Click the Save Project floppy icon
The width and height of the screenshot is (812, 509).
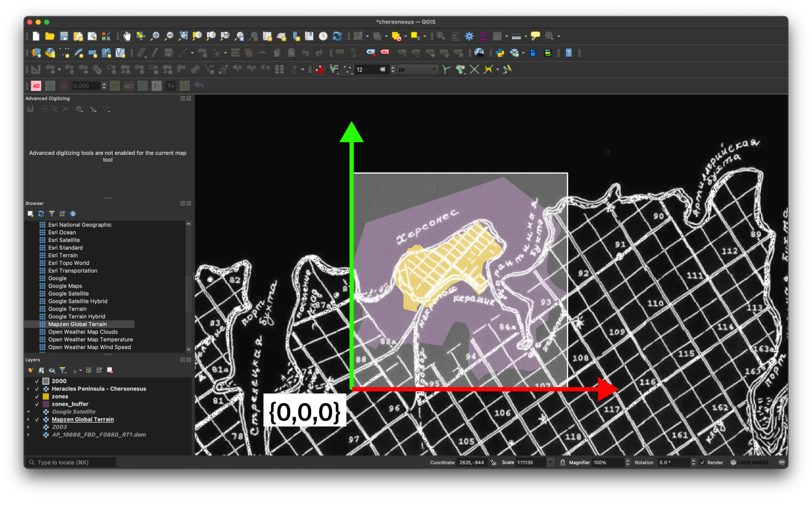[64, 36]
